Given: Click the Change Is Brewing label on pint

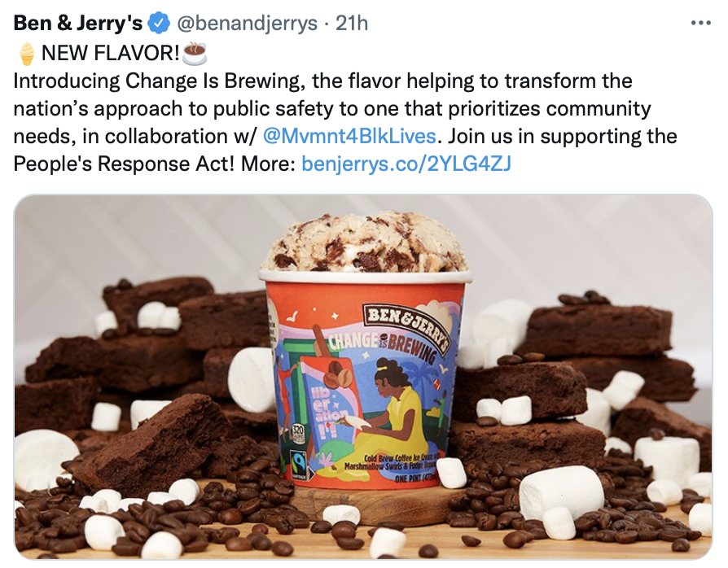Looking at the screenshot, I should coord(381,347).
